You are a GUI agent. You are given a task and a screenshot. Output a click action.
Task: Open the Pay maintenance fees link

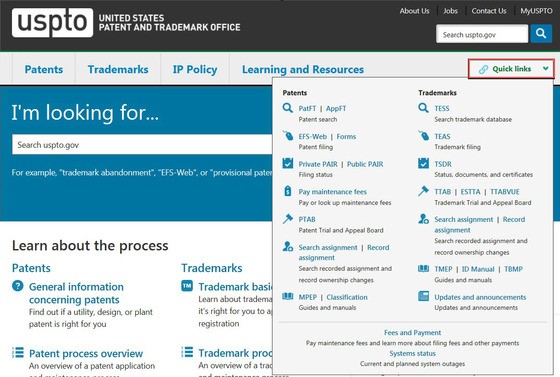coord(332,192)
